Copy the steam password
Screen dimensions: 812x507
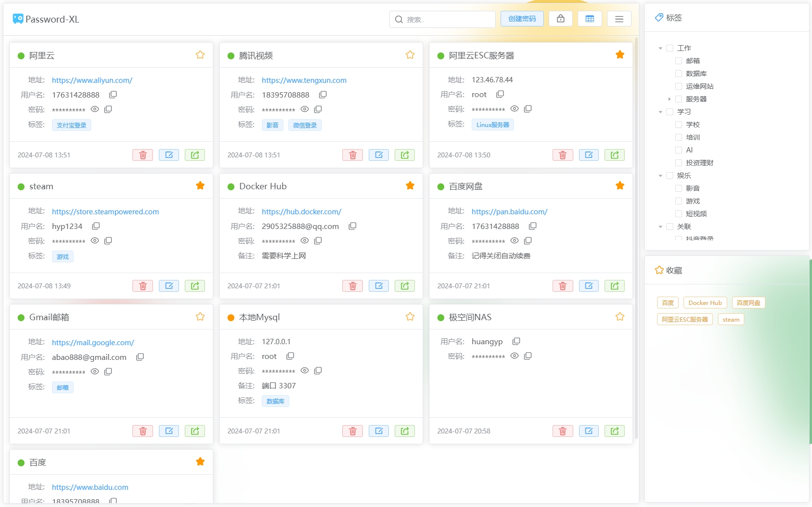pos(108,240)
